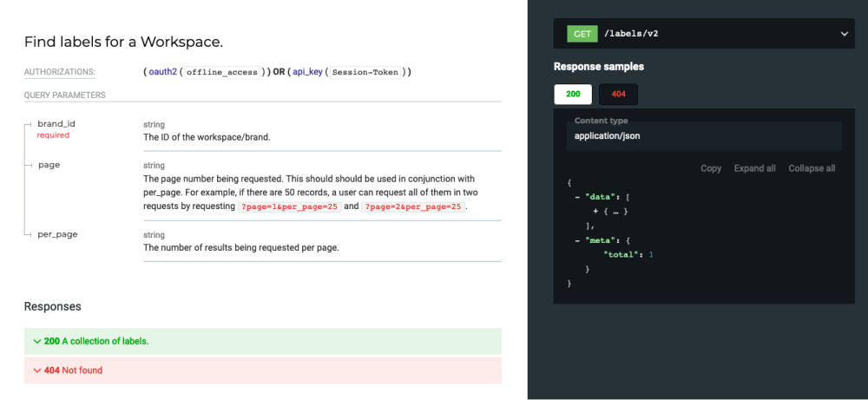Expand the GET /labels/v2 endpoint chevron

click(x=844, y=34)
